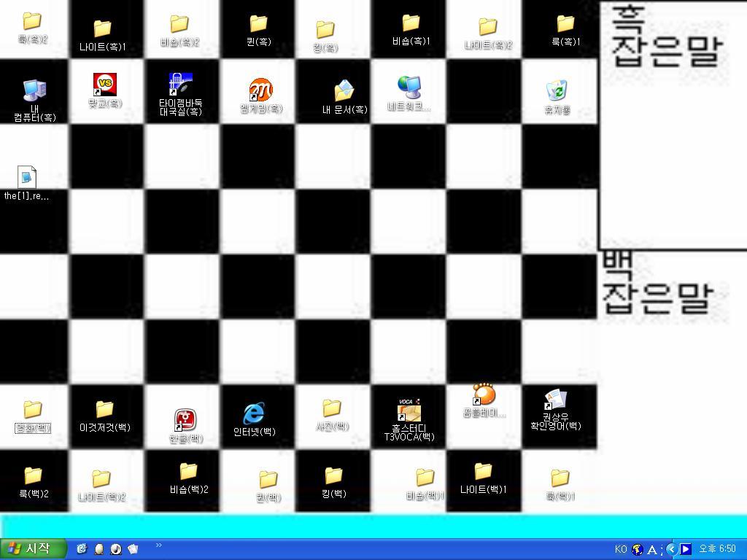Expand hidden tray icons arrow
The image size is (747, 560).
coord(672,550)
